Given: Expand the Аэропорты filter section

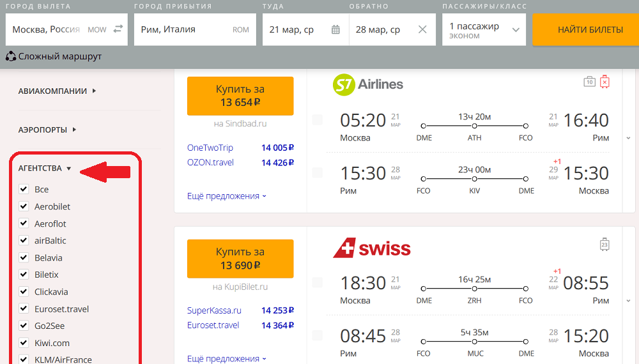Looking at the screenshot, I should [47, 130].
